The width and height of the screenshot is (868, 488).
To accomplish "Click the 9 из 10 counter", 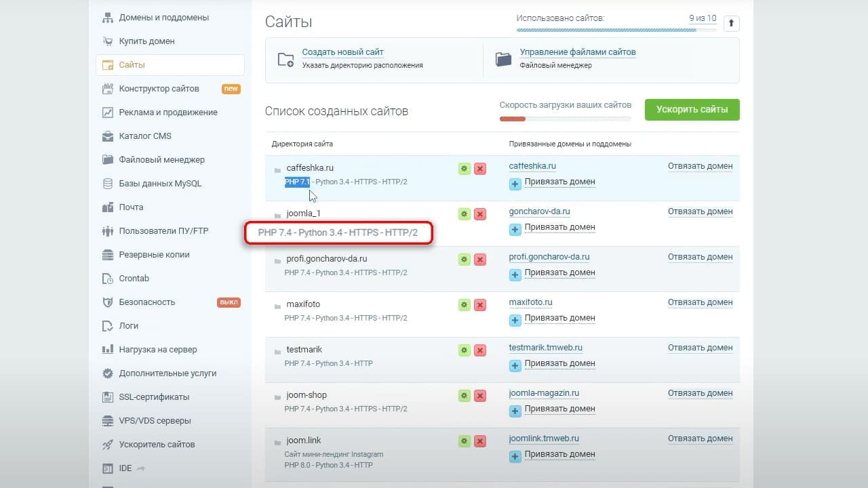I will point(703,18).
